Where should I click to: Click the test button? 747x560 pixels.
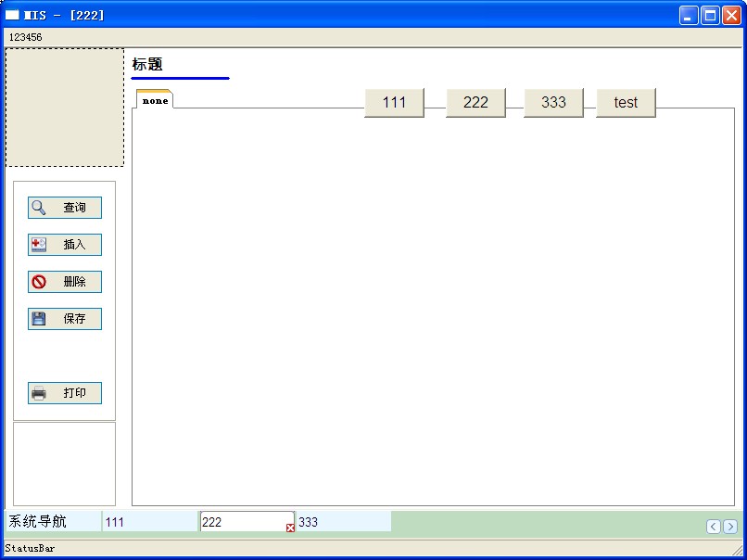(626, 103)
